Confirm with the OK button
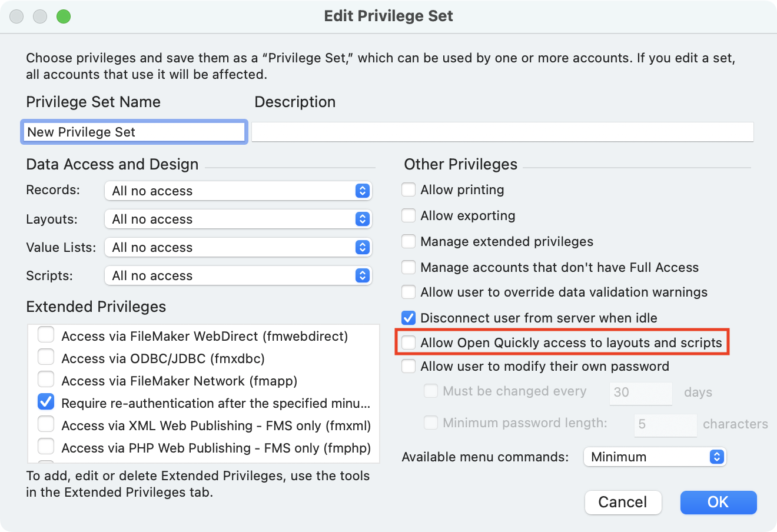Image resolution: width=777 pixels, height=532 pixels. coord(718,502)
